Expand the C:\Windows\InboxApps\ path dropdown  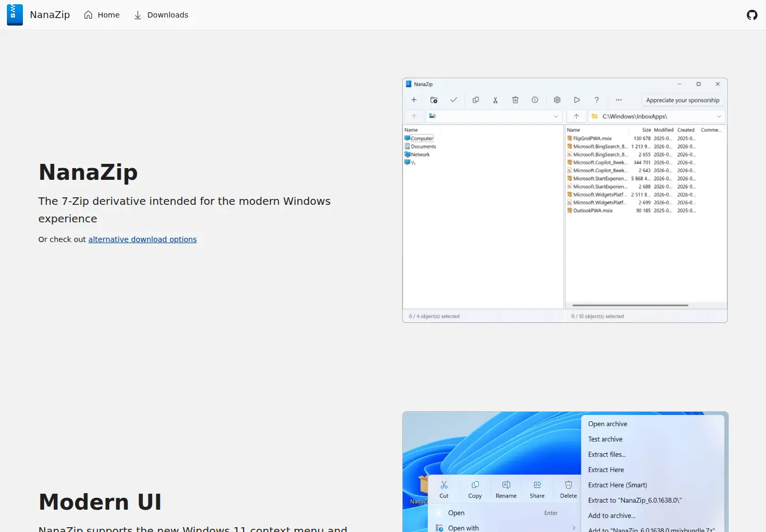coord(719,117)
